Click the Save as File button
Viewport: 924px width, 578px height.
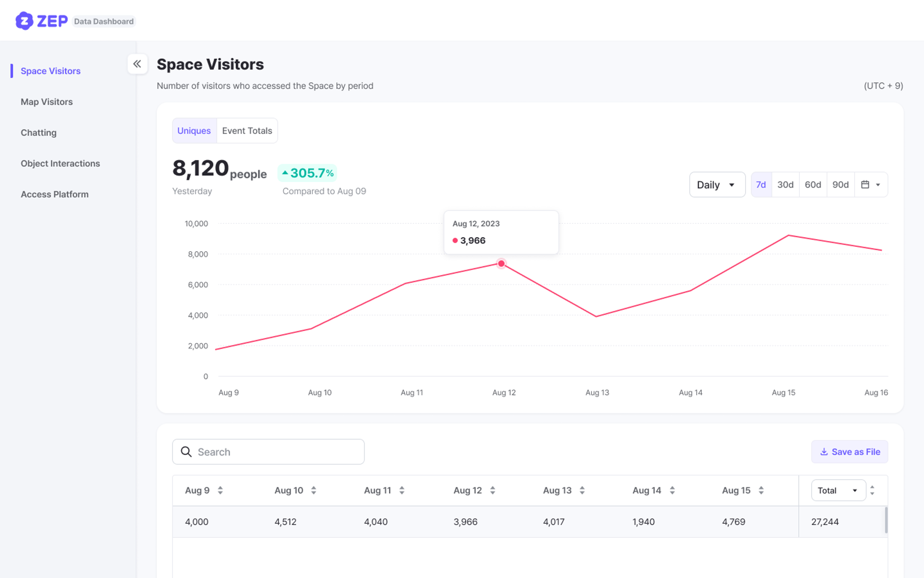tap(850, 452)
